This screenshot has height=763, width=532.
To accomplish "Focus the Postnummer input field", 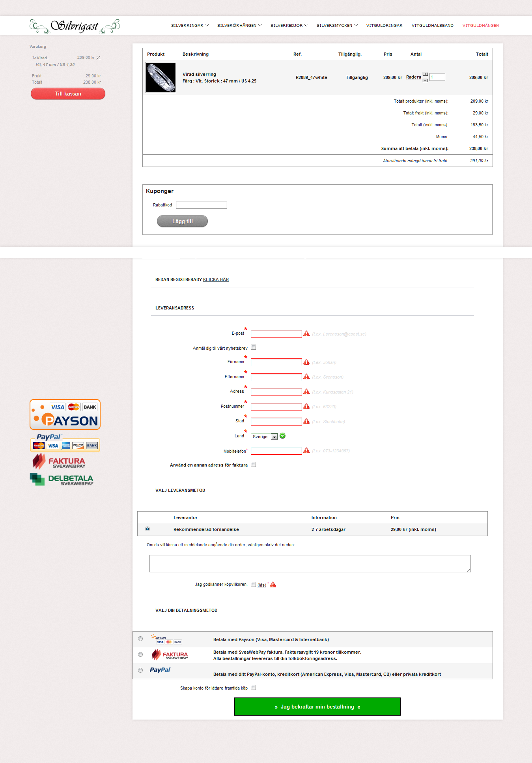I will 276,407.
